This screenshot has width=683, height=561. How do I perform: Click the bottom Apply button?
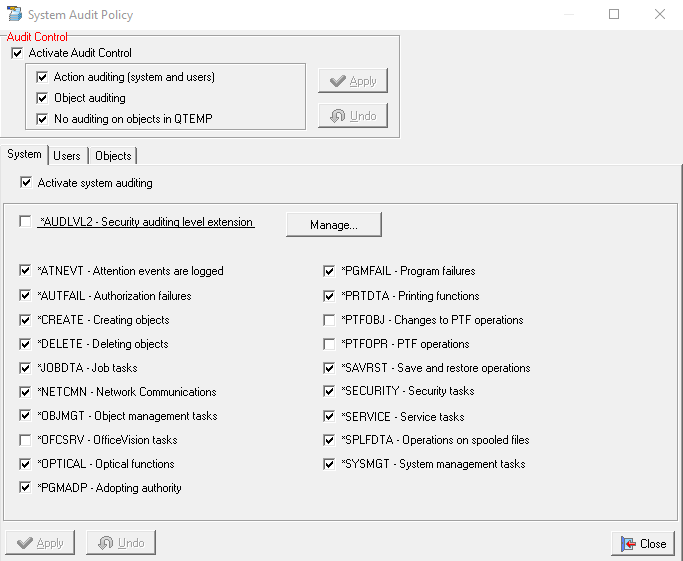coord(40,543)
